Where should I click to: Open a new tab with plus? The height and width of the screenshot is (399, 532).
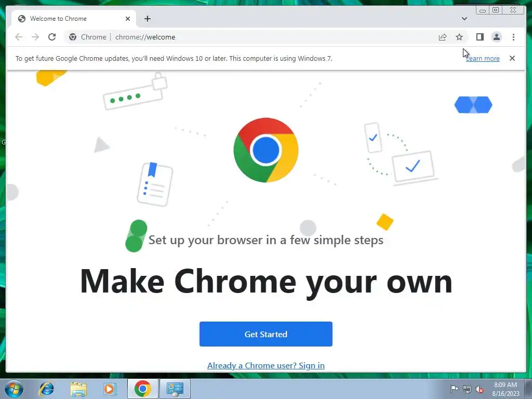(x=147, y=19)
